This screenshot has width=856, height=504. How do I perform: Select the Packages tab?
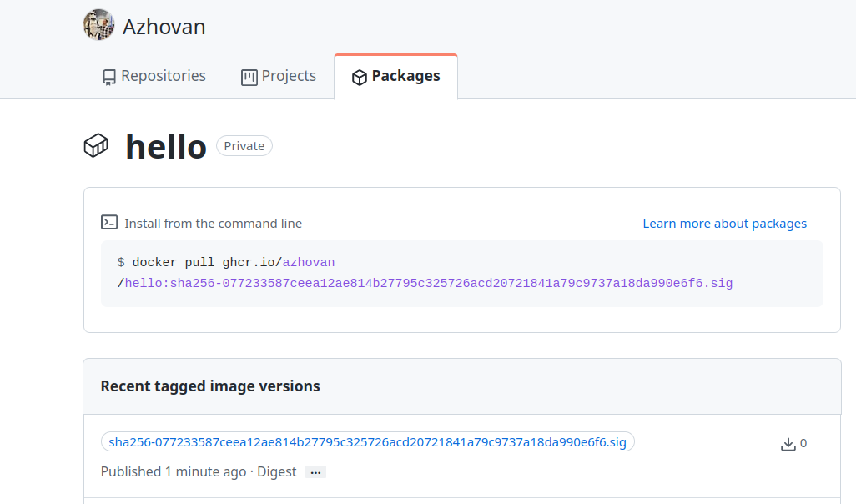(395, 77)
